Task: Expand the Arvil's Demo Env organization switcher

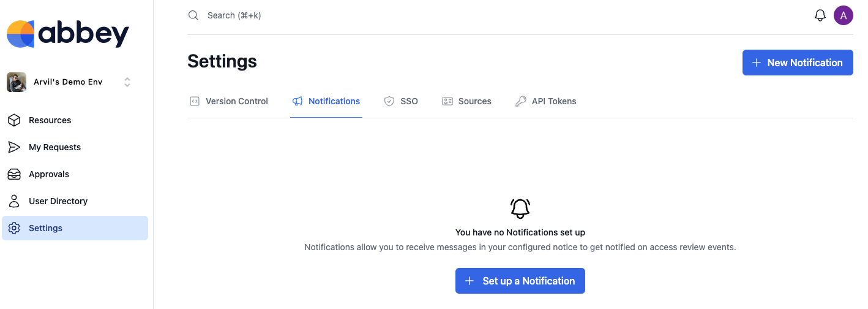Action: pos(68,82)
